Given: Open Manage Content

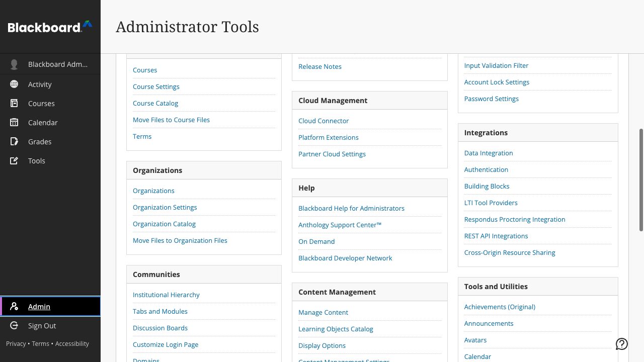Looking at the screenshot, I should [323, 312].
